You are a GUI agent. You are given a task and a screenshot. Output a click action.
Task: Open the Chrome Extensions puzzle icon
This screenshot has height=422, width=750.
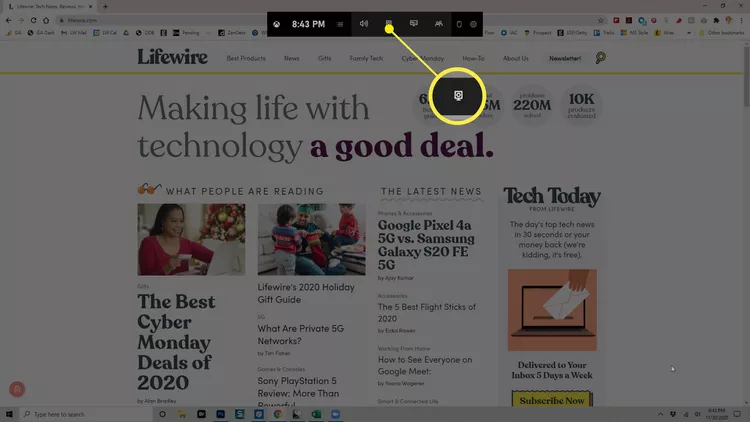716,20
